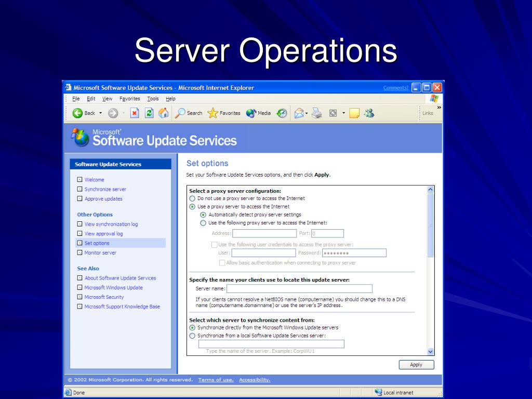Click the options panel scroll down arrow
Viewport: 532px width, 399px height.
[430, 352]
